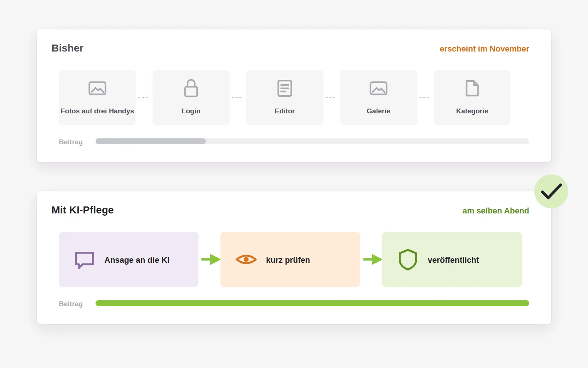Click the round green checkmark badge
588x368 pixels.
tap(551, 191)
